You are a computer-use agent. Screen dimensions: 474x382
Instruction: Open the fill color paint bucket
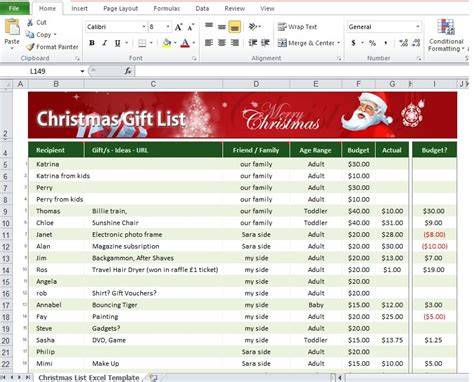167,43
